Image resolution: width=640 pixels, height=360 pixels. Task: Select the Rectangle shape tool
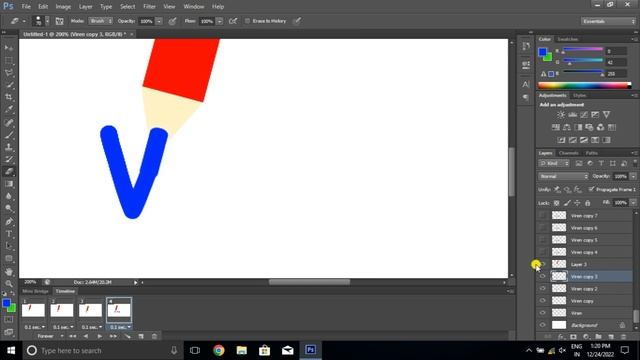tap(9, 259)
